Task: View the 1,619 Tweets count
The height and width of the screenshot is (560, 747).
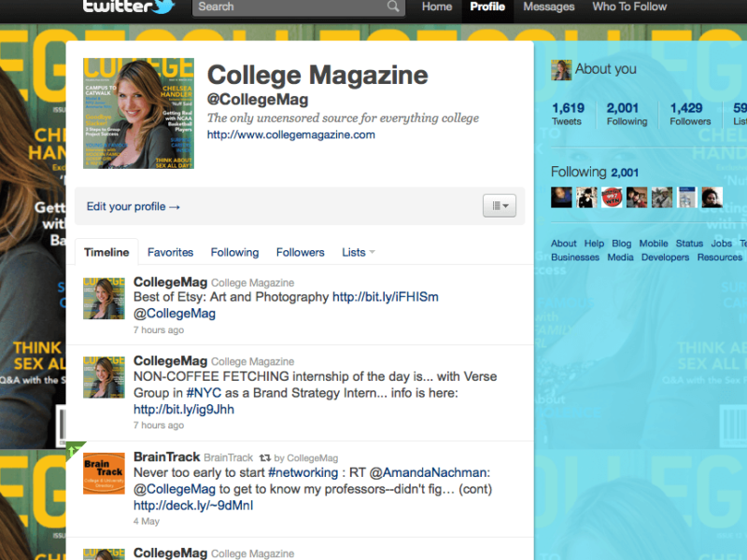Action: tap(568, 114)
